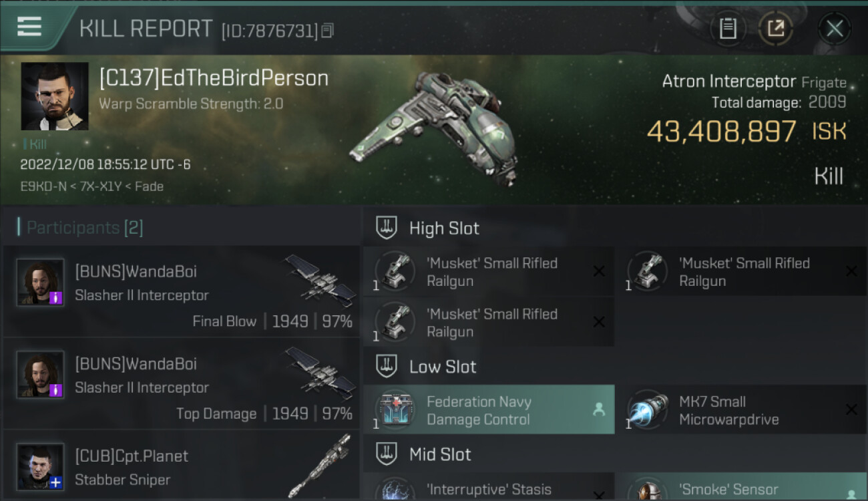Click the 'Interruptive' Stasis module
The width and height of the screenshot is (868, 501).
tap(489, 488)
